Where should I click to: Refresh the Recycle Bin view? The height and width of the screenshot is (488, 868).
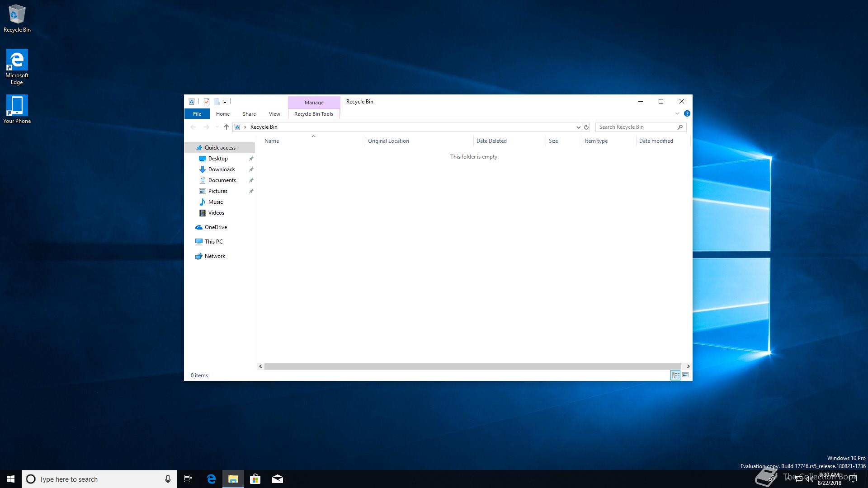(586, 127)
